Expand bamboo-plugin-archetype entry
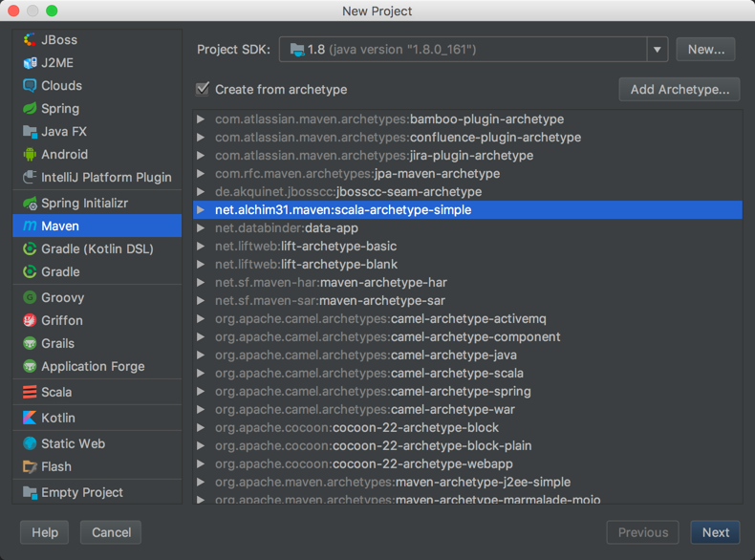The image size is (755, 560). pyautogui.click(x=201, y=118)
